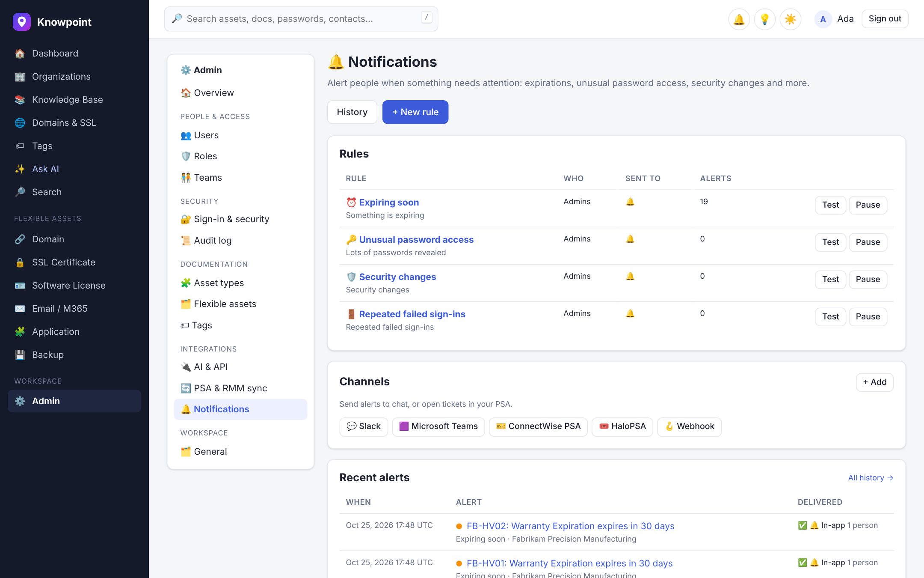Click the bell icon in Security changes row
Viewport: 924px width, 578px height.
[630, 276]
